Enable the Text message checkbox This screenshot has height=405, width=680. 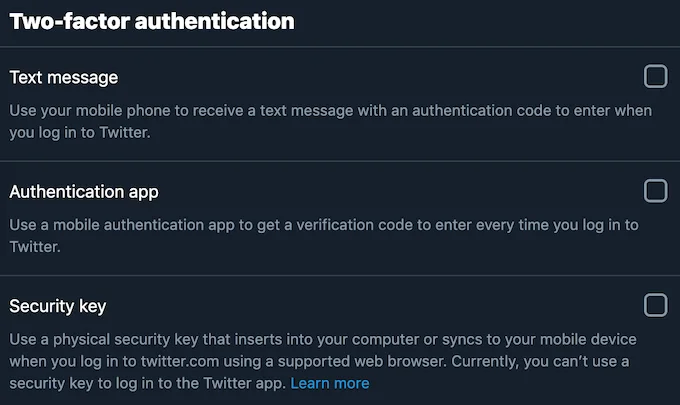(655, 76)
